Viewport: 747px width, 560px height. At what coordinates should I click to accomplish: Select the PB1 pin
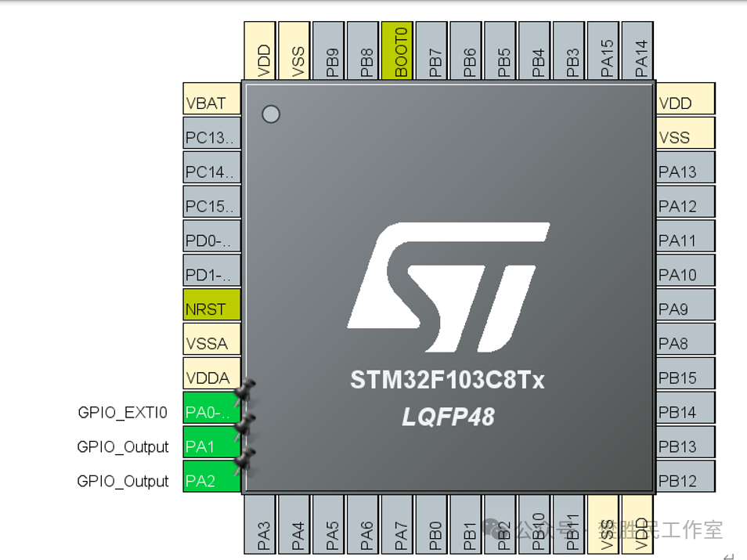tap(466, 524)
